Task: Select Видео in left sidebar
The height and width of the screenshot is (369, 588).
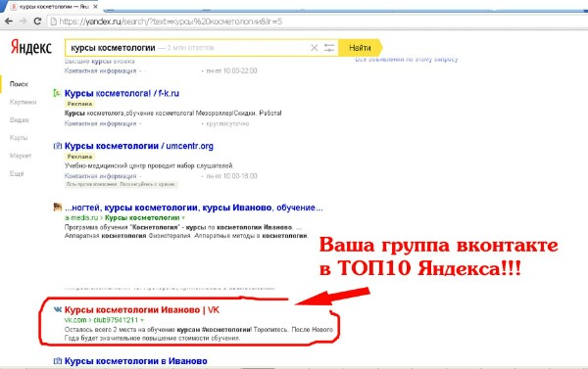Action: tap(20, 119)
